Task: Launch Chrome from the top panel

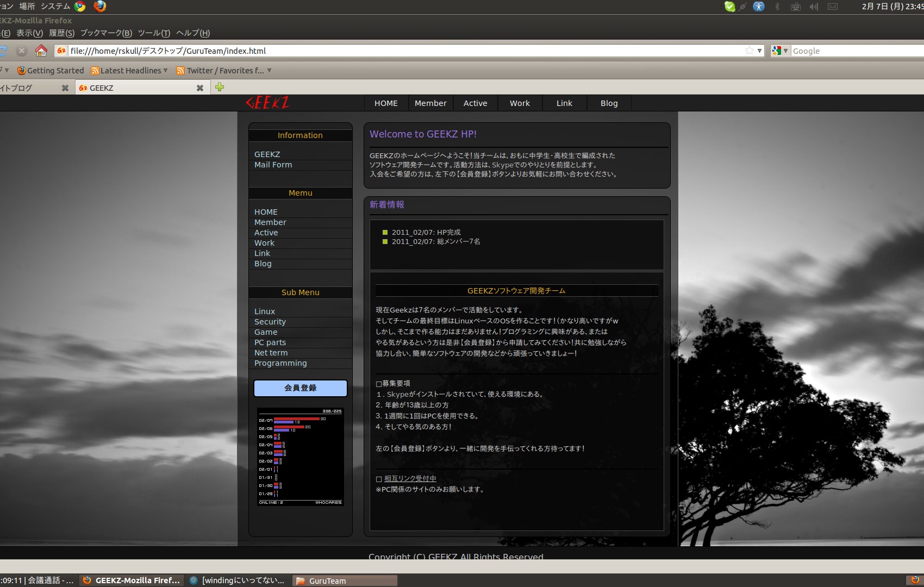Action: pyautogui.click(x=80, y=7)
